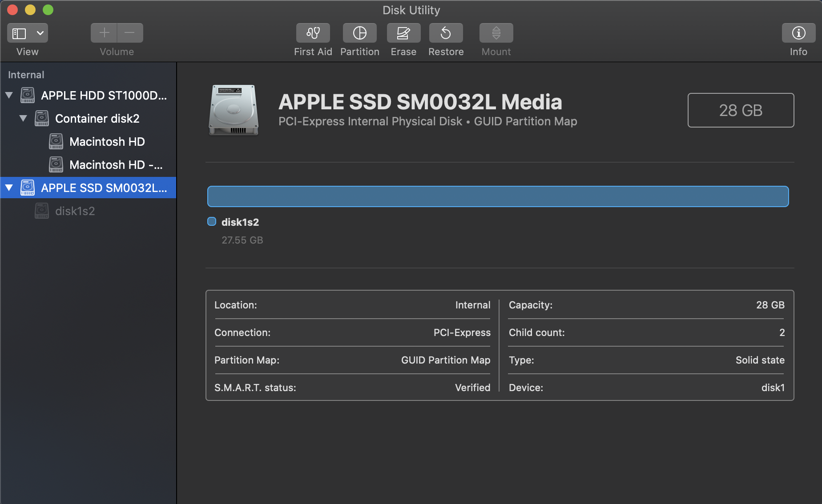Click greyed disk1s2 drive icon

point(42,211)
